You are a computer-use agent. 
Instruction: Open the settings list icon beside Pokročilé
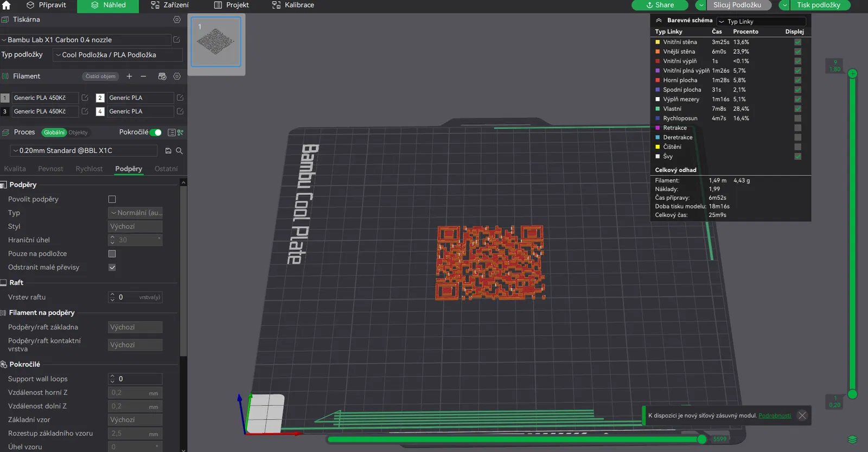(x=171, y=132)
